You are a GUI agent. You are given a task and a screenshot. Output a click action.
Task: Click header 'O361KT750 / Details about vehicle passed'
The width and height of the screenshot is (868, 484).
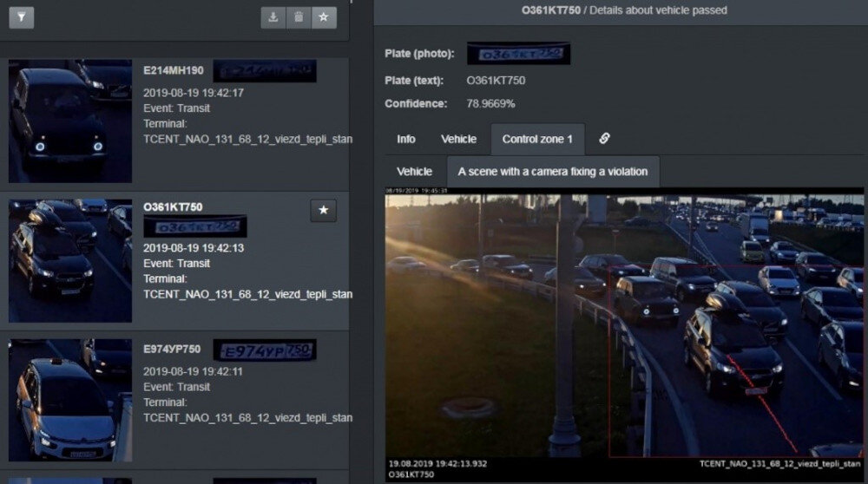(624, 10)
